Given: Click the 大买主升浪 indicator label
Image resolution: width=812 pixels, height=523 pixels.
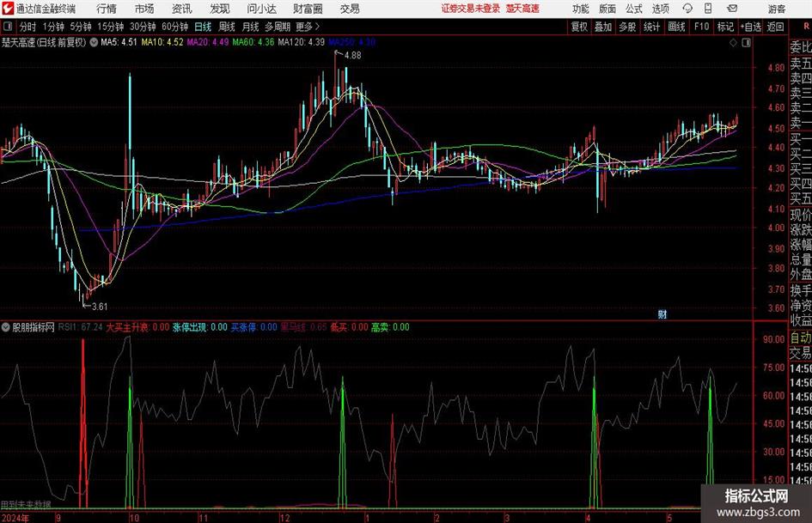Looking at the screenshot, I should coord(137,327).
